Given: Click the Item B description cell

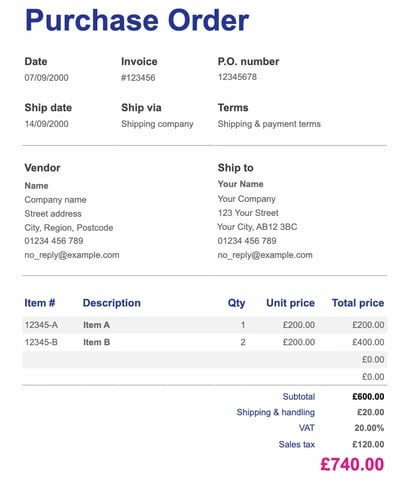Looking at the screenshot, I should click(x=97, y=342).
